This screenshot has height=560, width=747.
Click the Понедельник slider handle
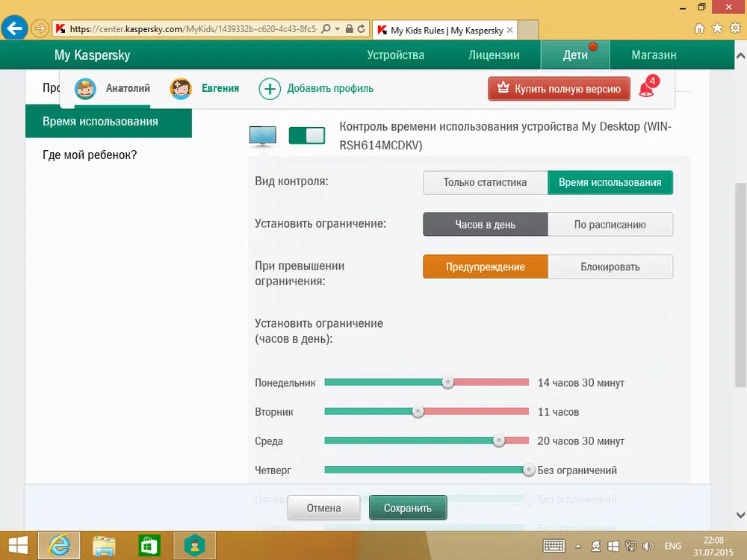pos(447,382)
